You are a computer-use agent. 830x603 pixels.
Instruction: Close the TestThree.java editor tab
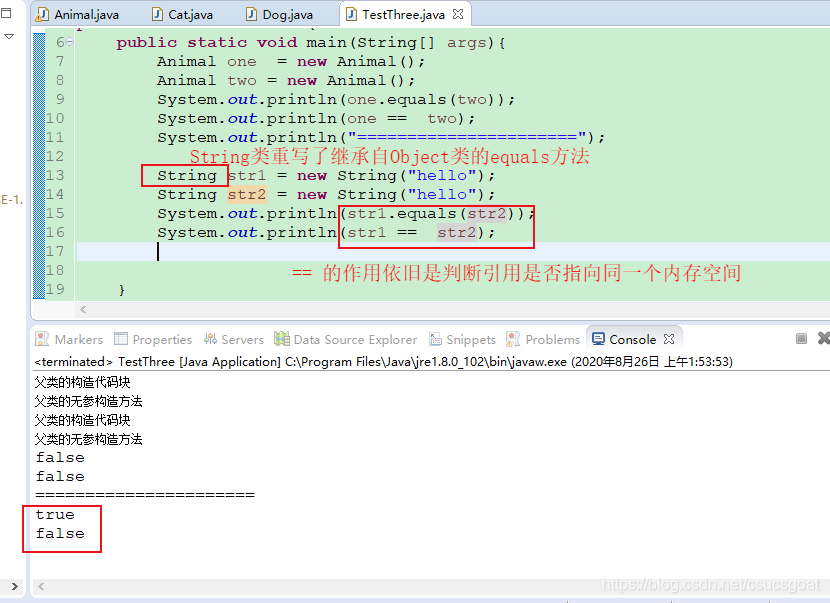coord(458,14)
